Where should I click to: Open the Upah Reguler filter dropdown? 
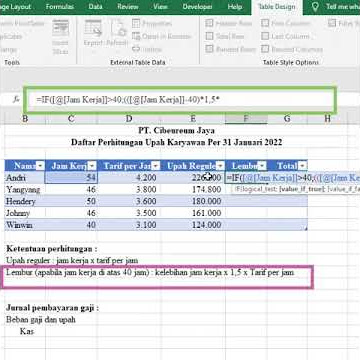coord(220,166)
